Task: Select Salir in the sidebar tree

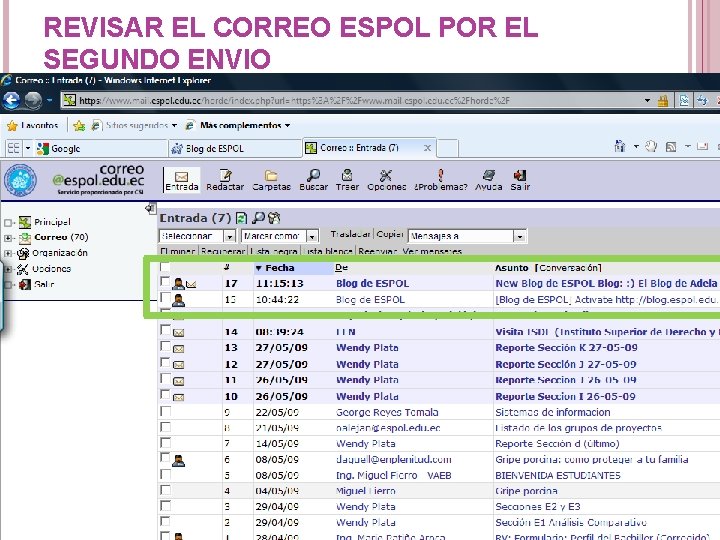Action: pyautogui.click(x=44, y=285)
